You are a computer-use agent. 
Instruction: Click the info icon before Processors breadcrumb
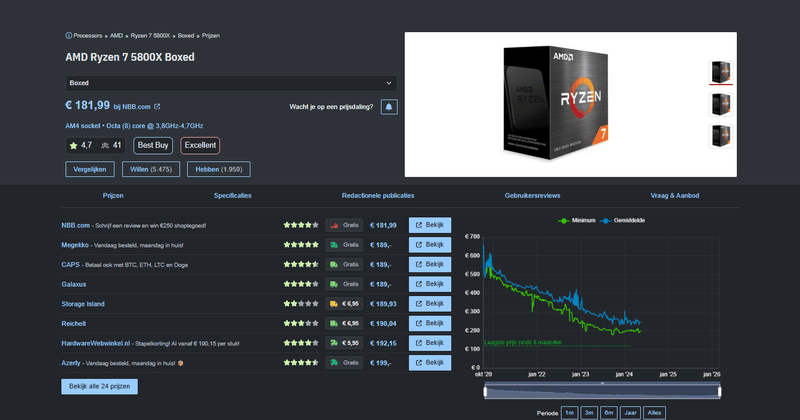(x=68, y=36)
